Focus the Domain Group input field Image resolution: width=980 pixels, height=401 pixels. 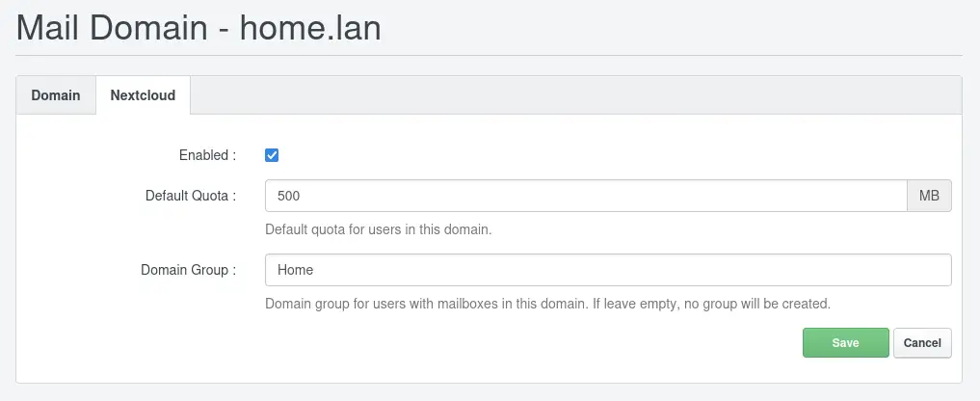click(x=608, y=270)
